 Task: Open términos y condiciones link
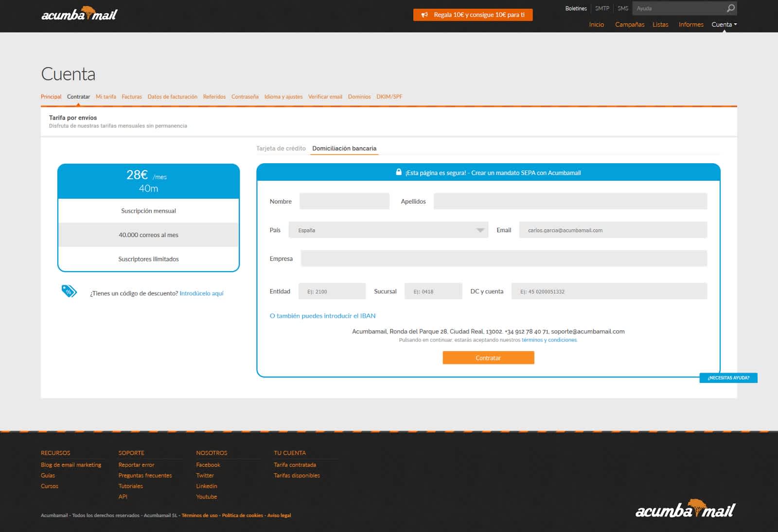[x=549, y=340]
